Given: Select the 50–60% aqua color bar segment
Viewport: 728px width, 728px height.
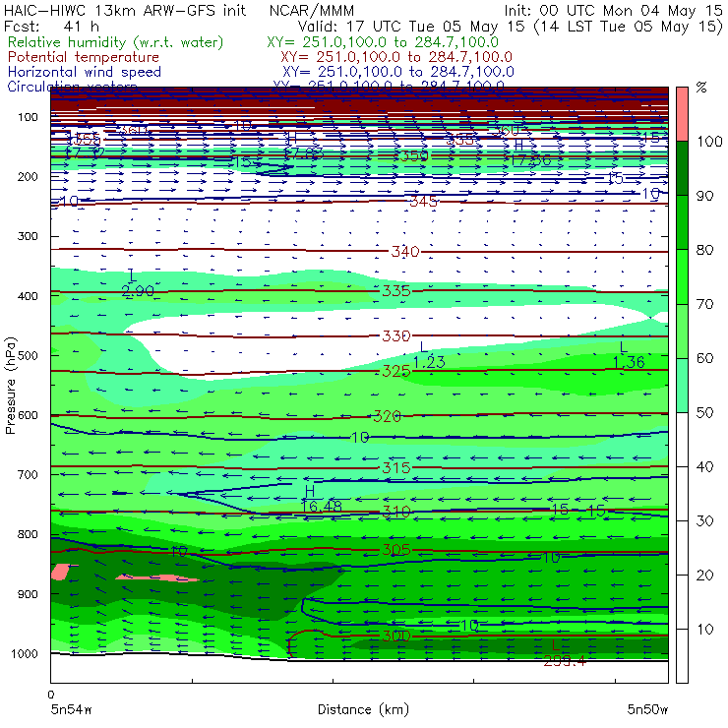Looking at the screenshot, I should click(x=682, y=386).
